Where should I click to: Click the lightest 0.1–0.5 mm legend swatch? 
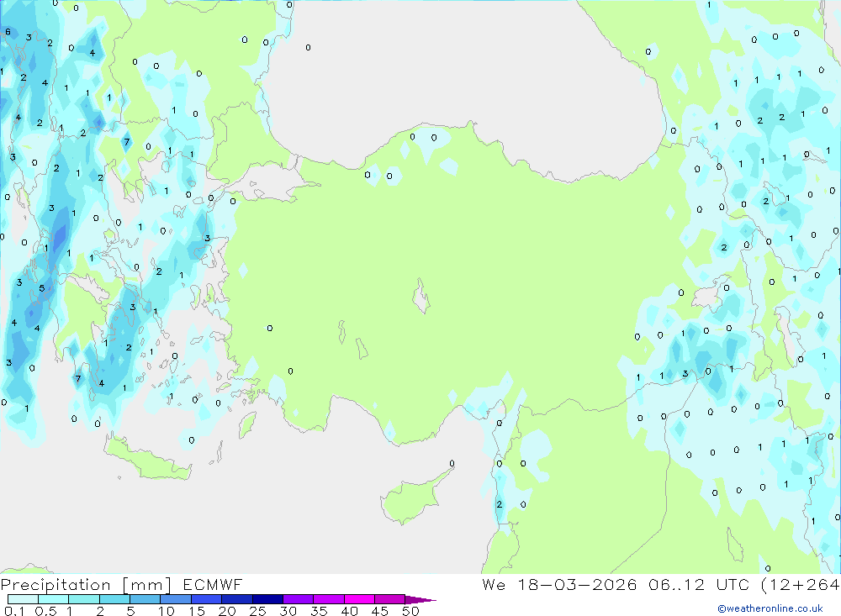(23, 599)
